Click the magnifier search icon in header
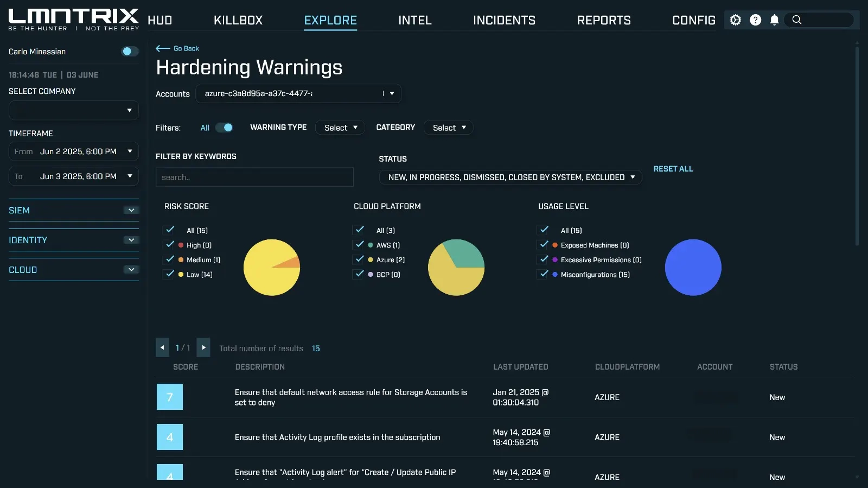Screen dimensions: 868x488 [x=796, y=20]
